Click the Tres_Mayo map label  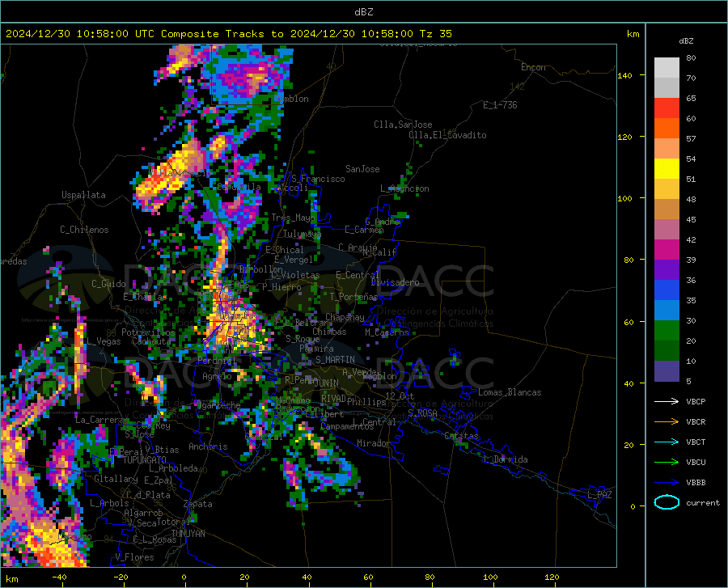[294, 218]
